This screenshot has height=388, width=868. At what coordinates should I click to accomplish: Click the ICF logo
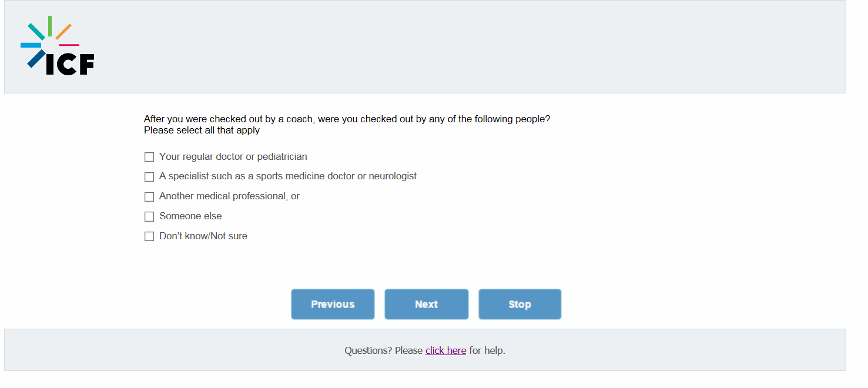click(x=58, y=46)
